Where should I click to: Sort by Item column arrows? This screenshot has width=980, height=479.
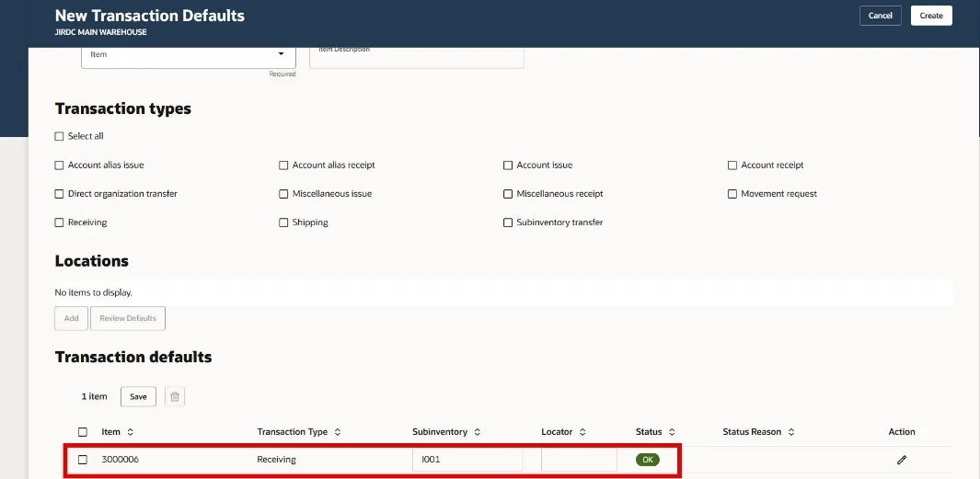[130, 431]
